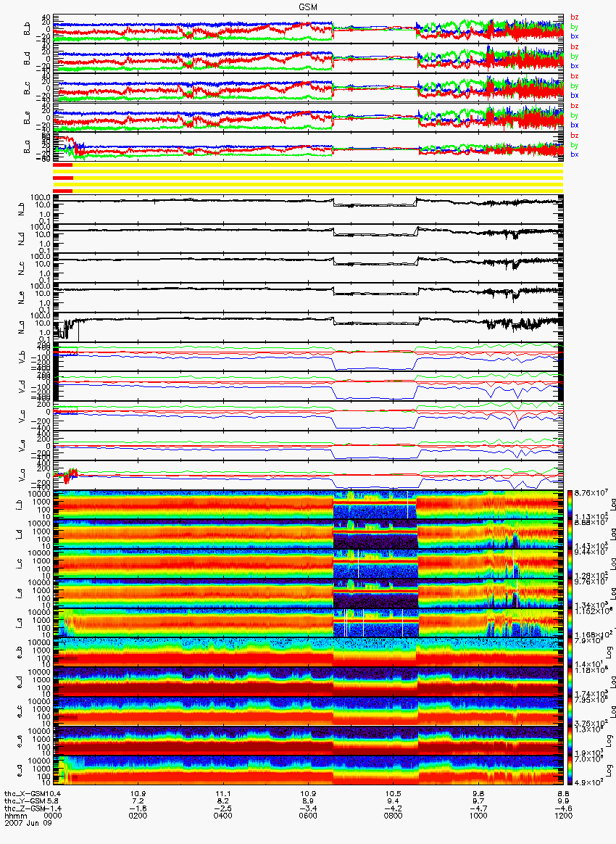616x844 pixels.
Task: Click the Z-GSM value -4.7
Action: pyautogui.click(x=478, y=808)
